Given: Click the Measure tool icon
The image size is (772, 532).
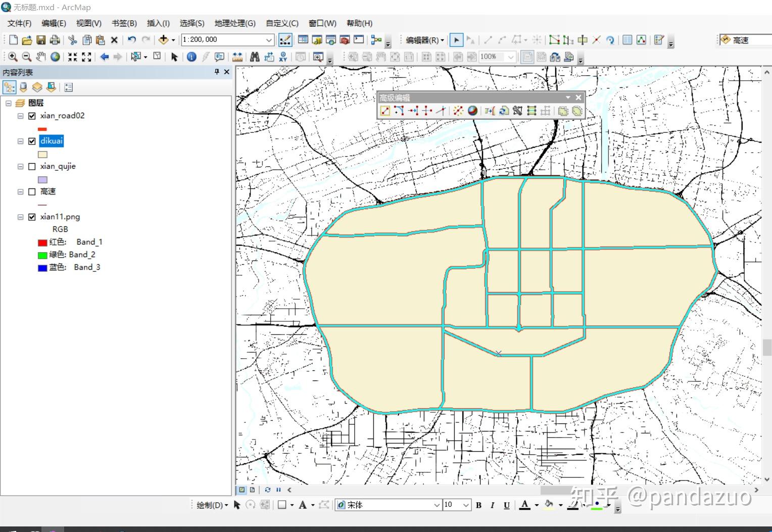Looking at the screenshot, I should (x=236, y=57).
